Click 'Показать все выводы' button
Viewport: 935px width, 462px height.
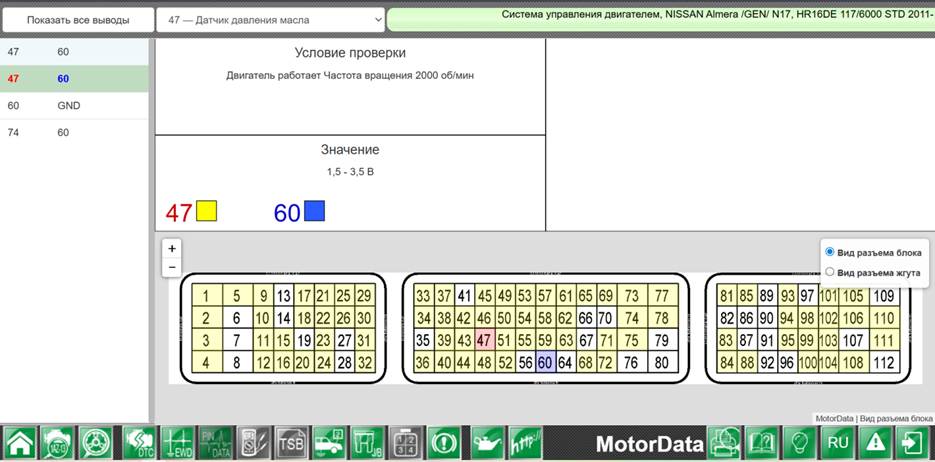click(78, 20)
